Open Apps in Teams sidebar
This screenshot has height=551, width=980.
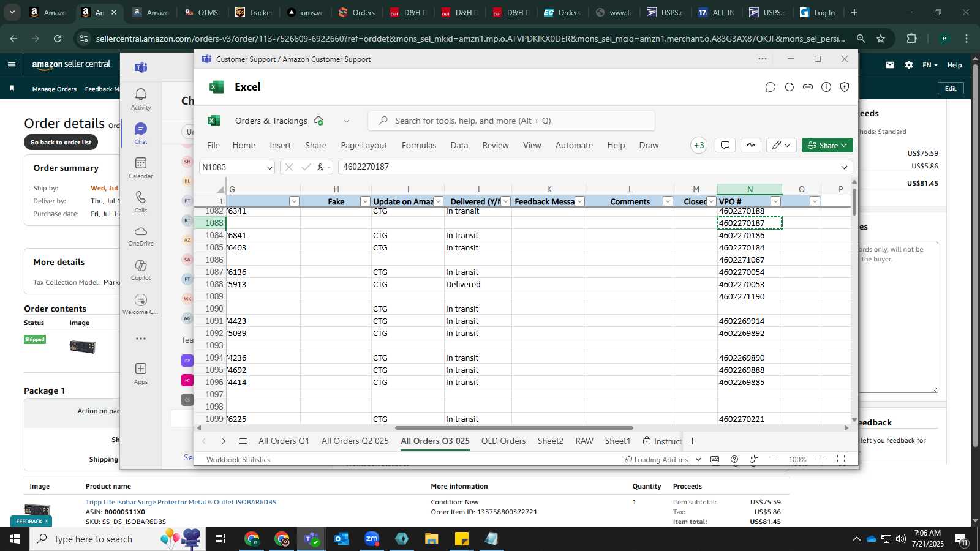click(140, 373)
